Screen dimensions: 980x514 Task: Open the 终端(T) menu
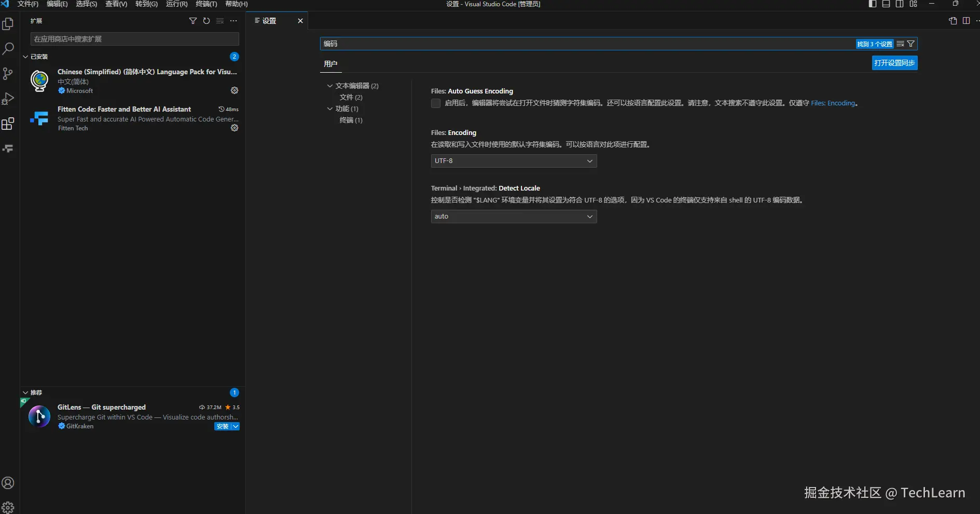point(206,4)
